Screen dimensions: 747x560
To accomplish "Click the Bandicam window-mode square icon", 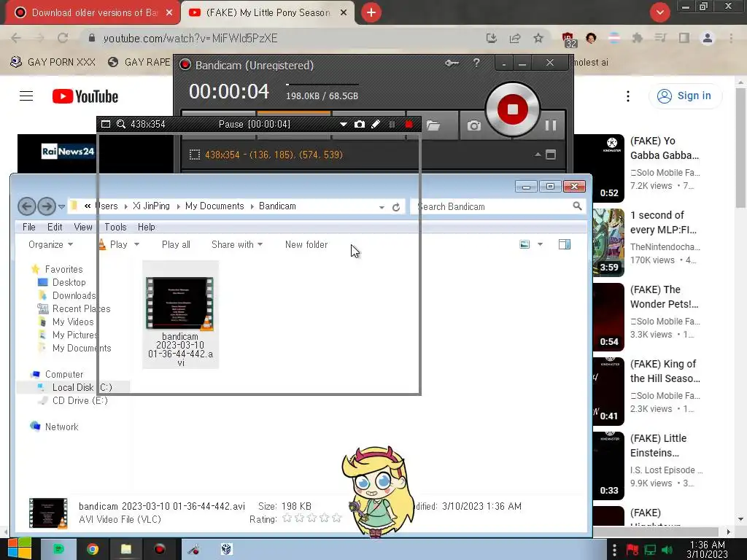I will 551,155.
